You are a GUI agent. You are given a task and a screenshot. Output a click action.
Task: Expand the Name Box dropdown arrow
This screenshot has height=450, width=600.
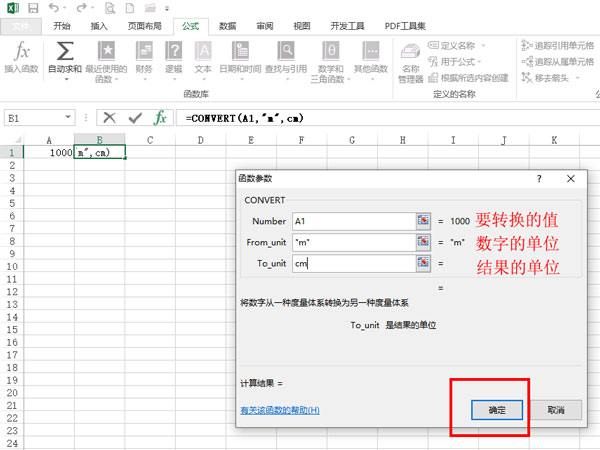coord(68,118)
